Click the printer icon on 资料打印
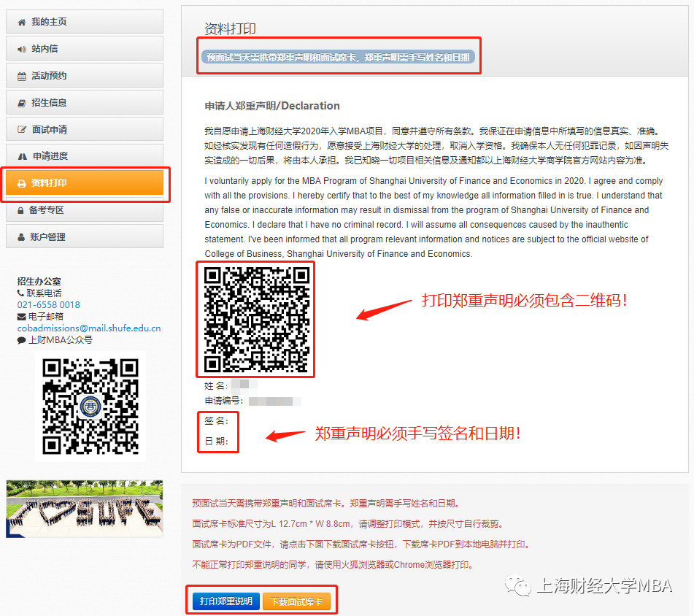This screenshot has width=694, height=616. pos(21,183)
